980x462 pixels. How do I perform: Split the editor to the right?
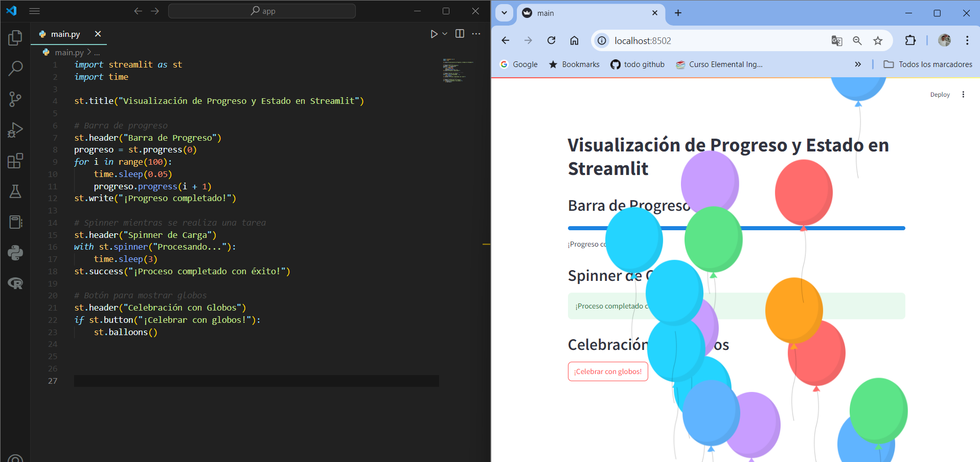(x=460, y=34)
